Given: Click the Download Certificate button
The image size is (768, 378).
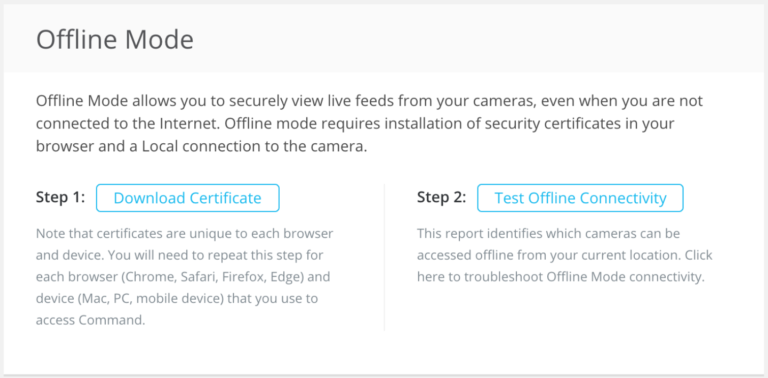Looking at the screenshot, I should [x=188, y=198].
